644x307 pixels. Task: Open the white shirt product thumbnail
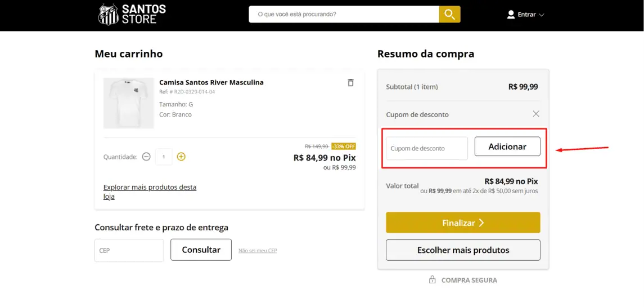(x=129, y=103)
